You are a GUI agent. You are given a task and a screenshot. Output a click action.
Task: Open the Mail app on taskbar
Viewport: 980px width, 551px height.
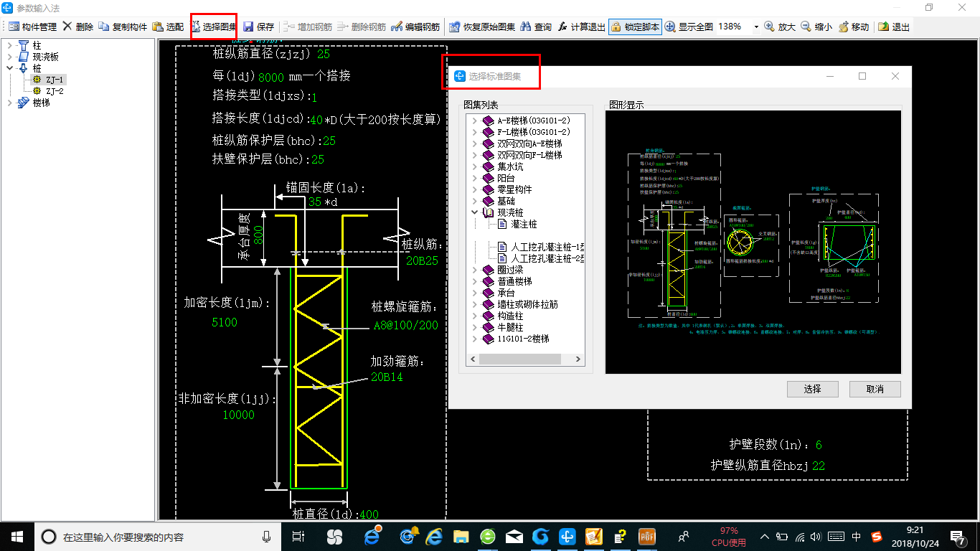tap(514, 536)
